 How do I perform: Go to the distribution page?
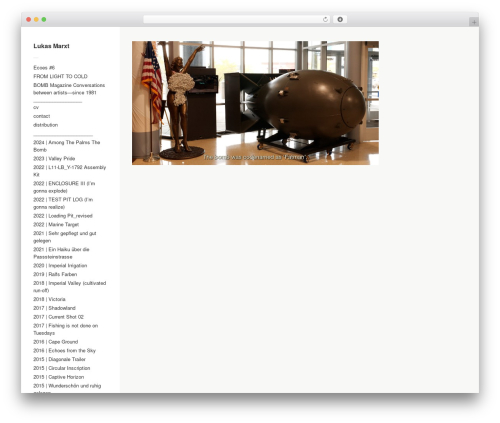(x=46, y=125)
